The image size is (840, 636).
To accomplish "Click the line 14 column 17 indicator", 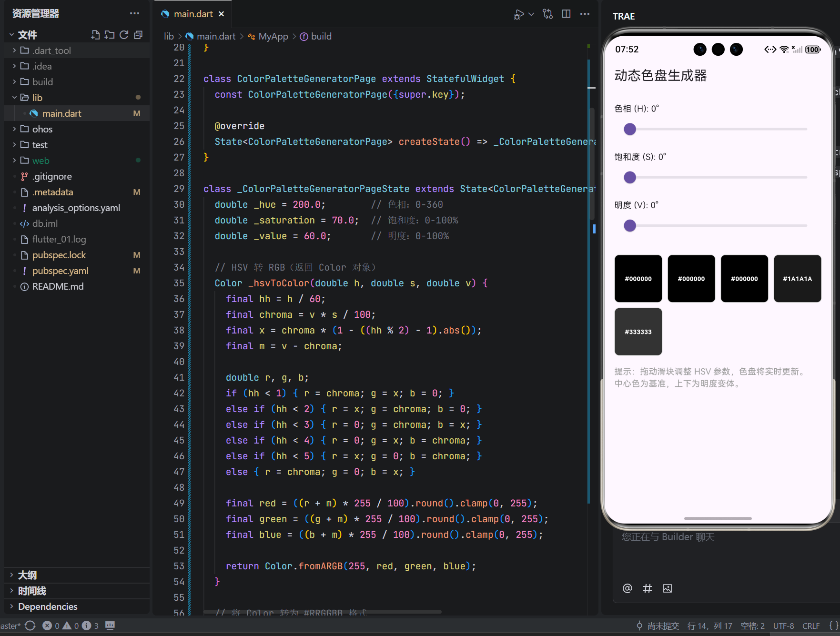I will (x=709, y=626).
